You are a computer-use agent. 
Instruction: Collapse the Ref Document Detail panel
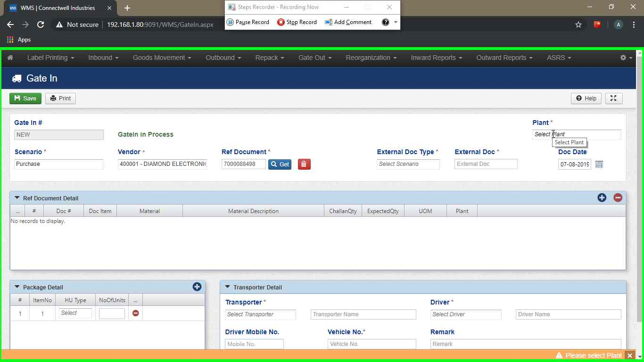click(x=17, y=198)
